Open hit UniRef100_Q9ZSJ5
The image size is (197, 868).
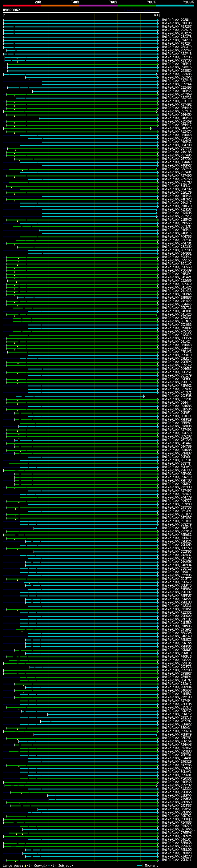pyautogui.click(x=177, y=30)
